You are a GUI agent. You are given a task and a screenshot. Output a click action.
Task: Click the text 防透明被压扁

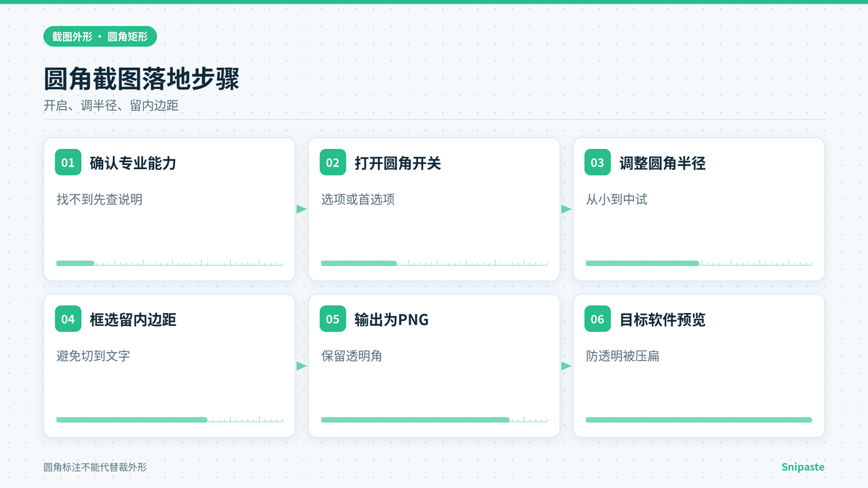[623, 356]
